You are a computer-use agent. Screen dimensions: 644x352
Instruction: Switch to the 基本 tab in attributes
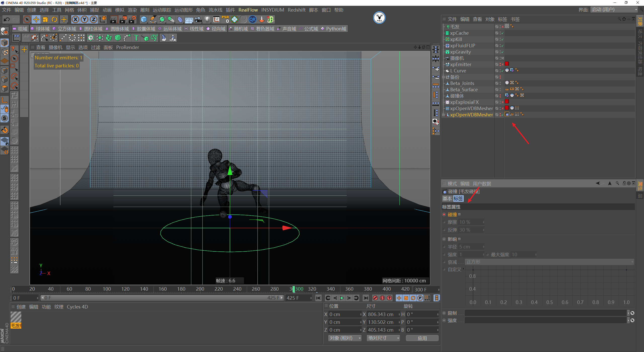coord(447,199)
